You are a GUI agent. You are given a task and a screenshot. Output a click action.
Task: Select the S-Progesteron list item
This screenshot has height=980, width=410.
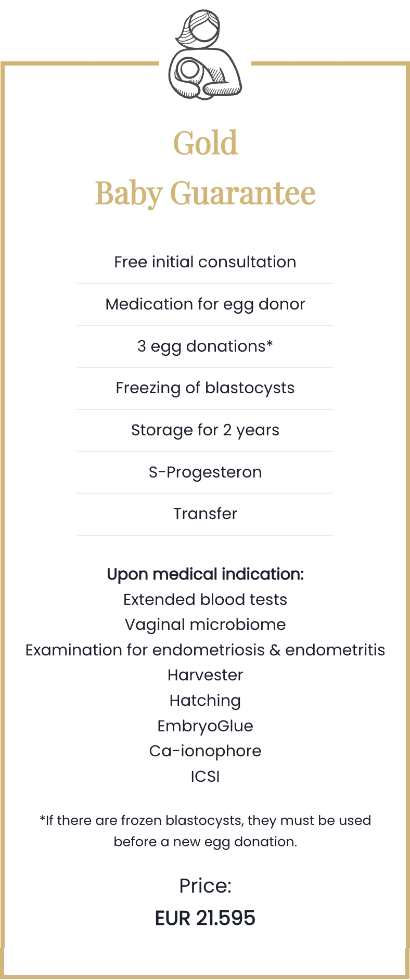point(205,472)
